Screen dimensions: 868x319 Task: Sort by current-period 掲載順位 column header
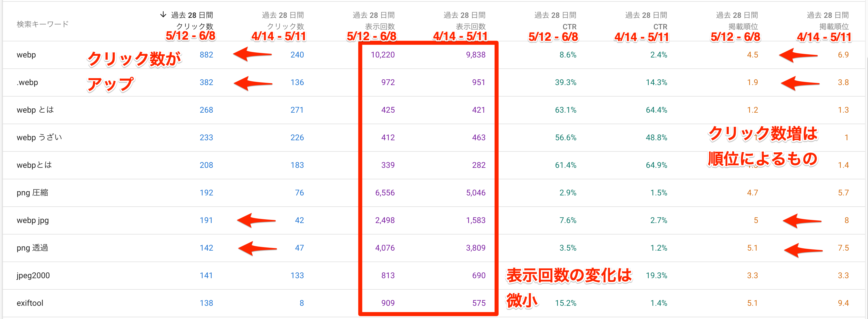pyautogui.click(x=737, y=21)
